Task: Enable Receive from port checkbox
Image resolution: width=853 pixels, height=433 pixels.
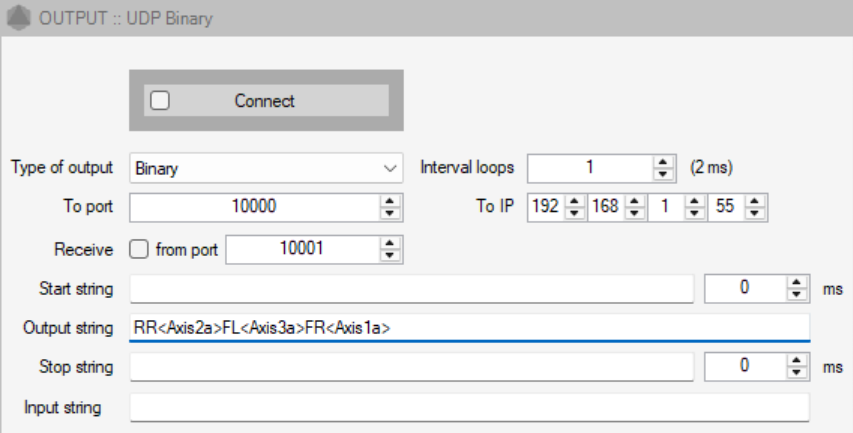Action: point(139,250)
